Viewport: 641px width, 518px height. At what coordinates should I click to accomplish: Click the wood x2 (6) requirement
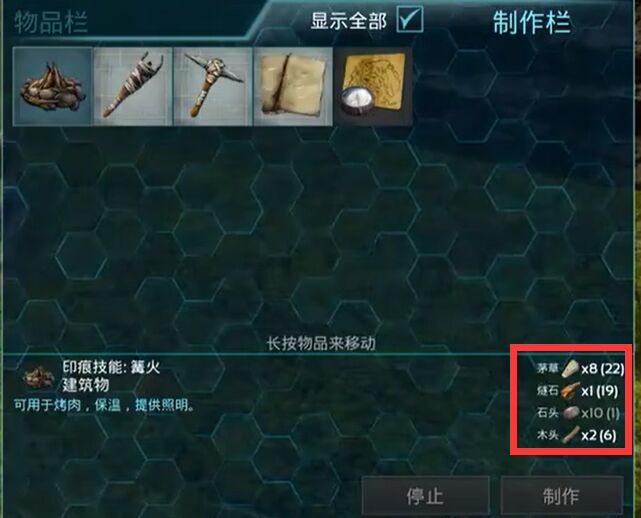click(599, 435)
